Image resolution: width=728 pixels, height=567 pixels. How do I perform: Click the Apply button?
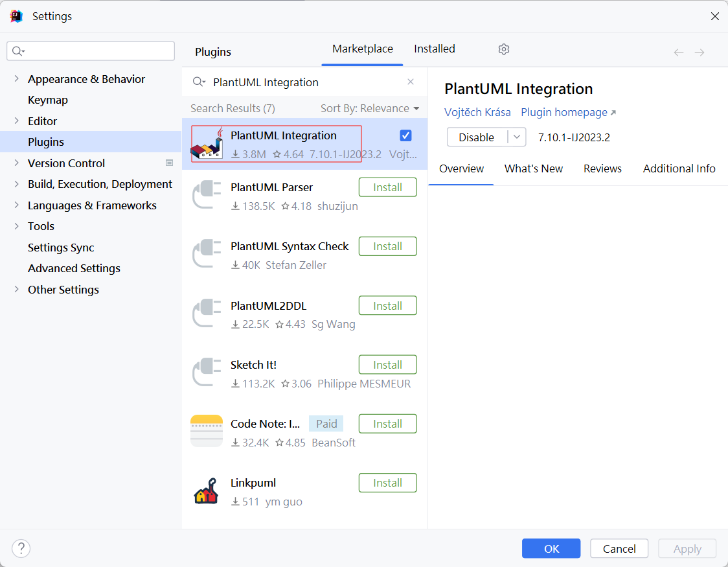tap(687, 548)
